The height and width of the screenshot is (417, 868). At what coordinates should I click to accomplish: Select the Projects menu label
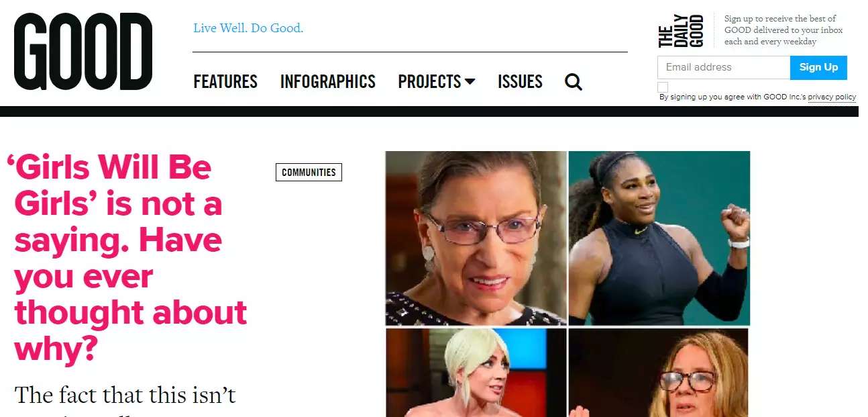pos(429,82)
